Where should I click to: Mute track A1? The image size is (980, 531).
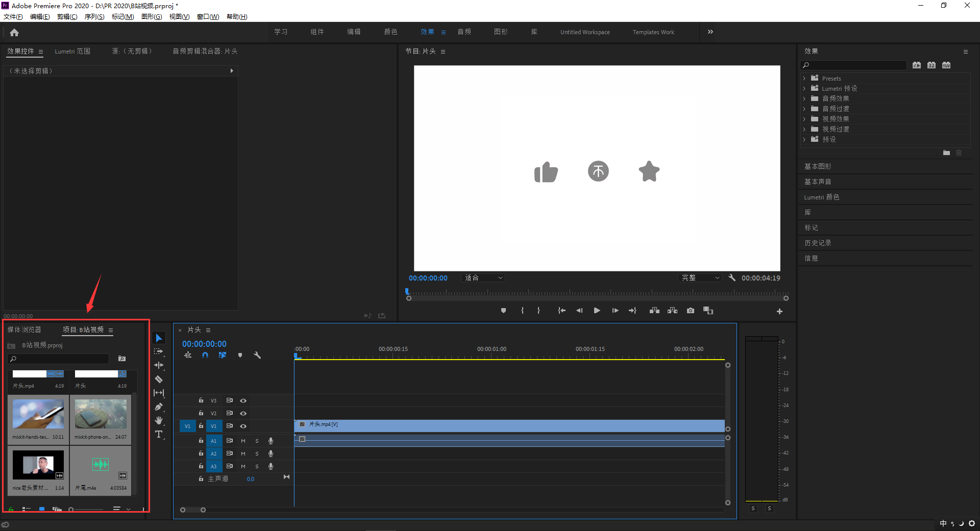(x=243, y=441)
